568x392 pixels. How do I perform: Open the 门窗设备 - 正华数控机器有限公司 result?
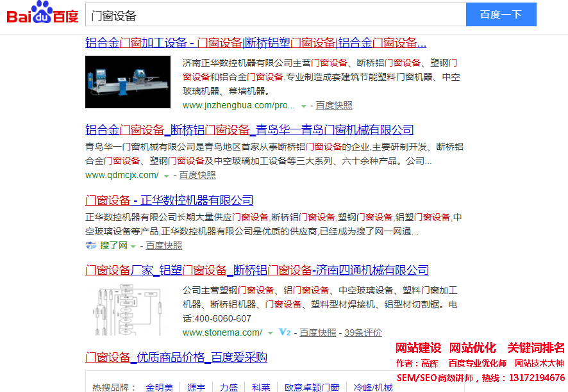tap(169, 200)
